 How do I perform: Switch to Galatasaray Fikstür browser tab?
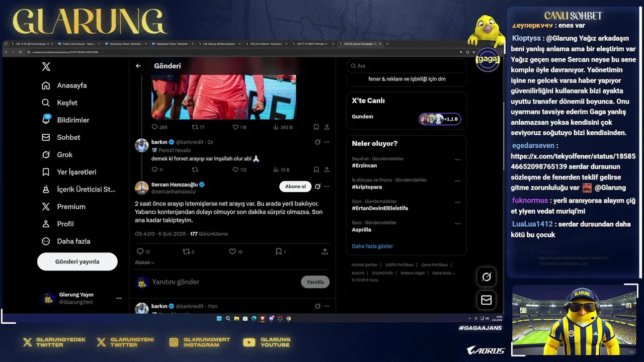tap(172, 44)
